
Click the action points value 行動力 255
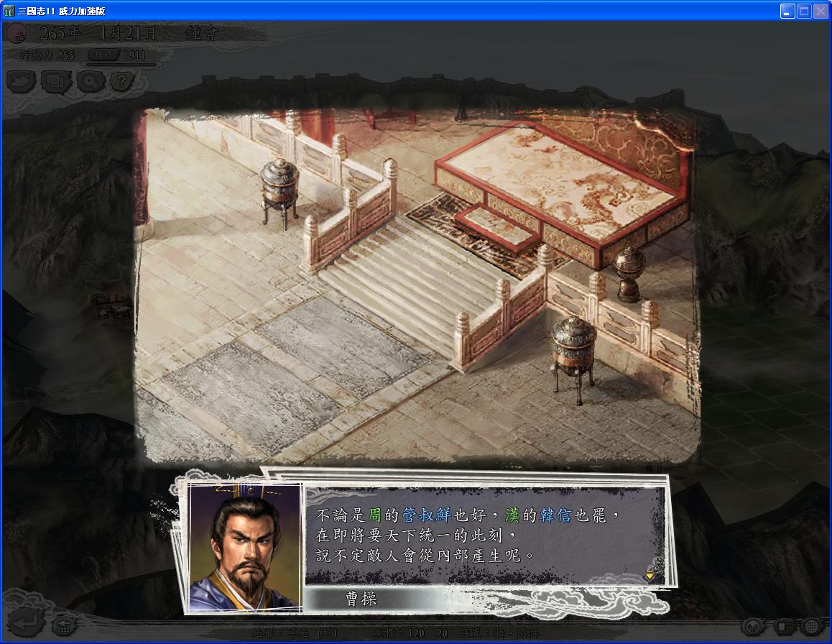pyautogui.click(x=47, y=55)
